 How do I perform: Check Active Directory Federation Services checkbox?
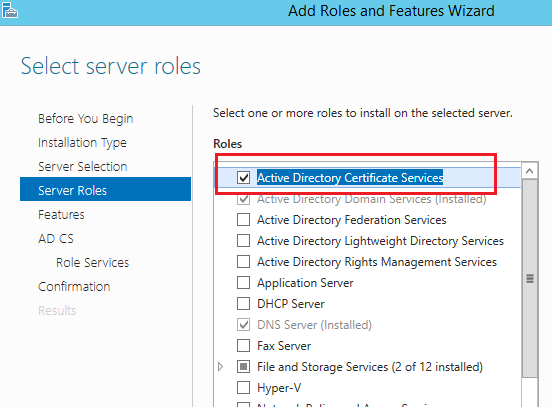pos(243,220)
